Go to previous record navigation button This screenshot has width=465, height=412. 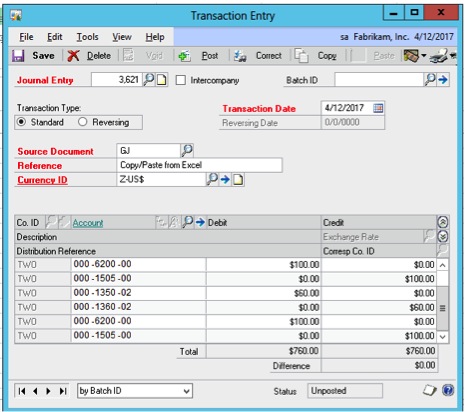(x=35, y=391)
